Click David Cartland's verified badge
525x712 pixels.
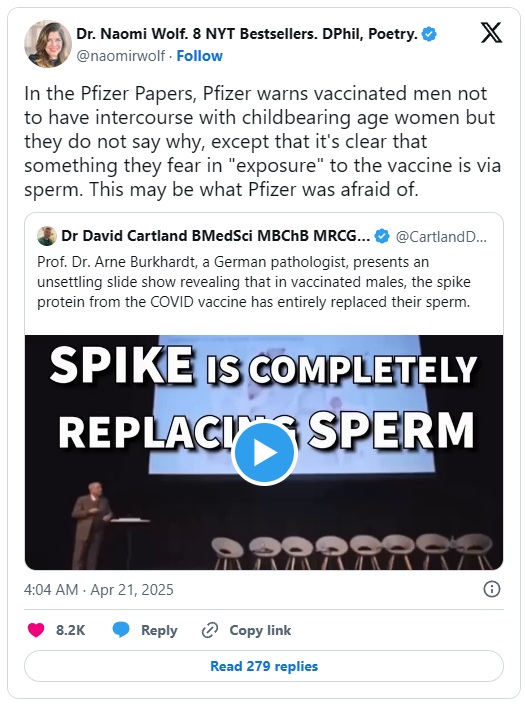[x=382, y=236]
